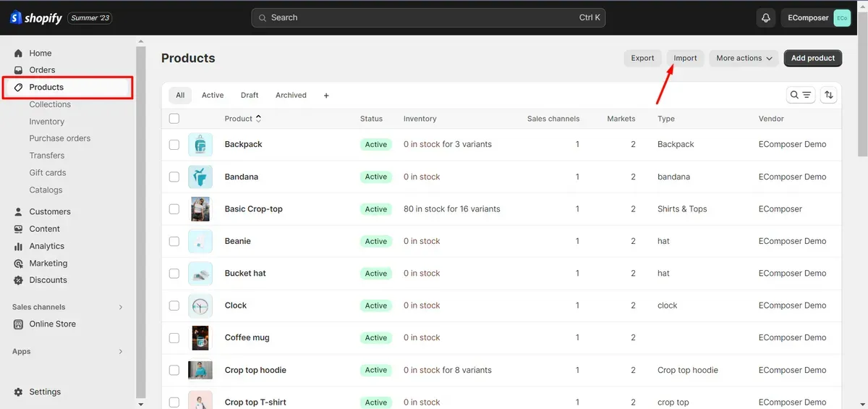
Task: Open the Clock product thumbnail
Action: point(200,305)
